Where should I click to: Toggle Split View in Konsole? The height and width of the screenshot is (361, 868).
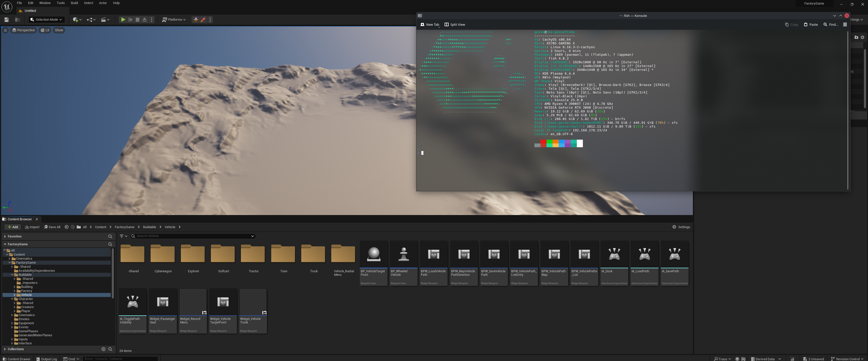pyautogui.click(x=454, y=25)
